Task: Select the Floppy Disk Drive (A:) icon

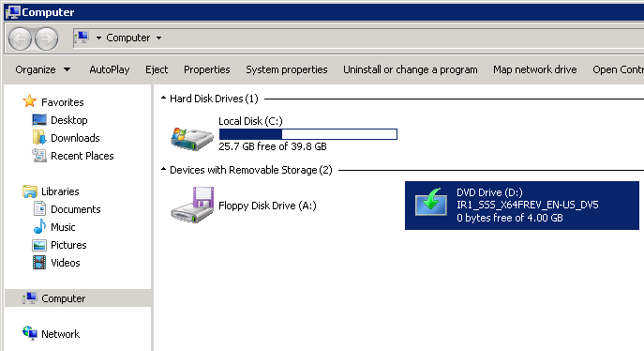Action: (192, 206)
